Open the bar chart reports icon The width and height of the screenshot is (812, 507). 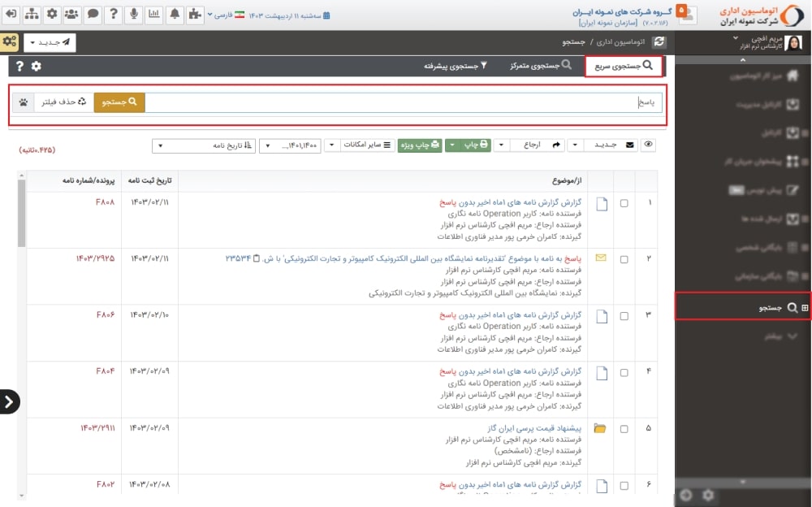pos(153,15)
